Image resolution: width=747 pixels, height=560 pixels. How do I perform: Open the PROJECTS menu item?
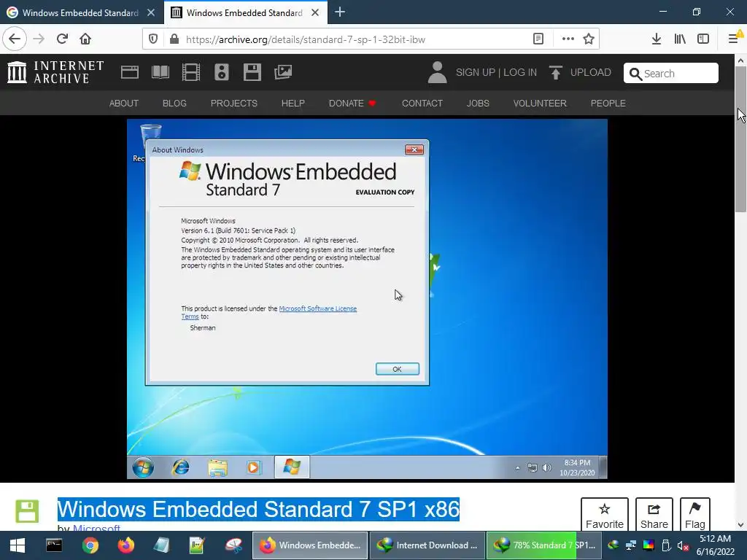234,104
